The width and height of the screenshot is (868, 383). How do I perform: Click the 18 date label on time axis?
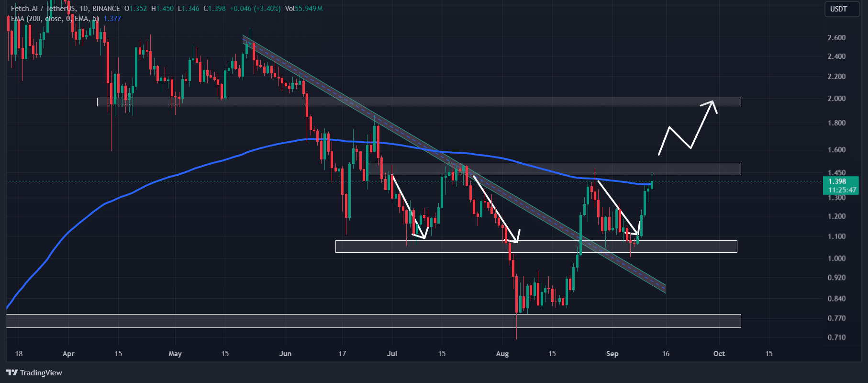(x=19, y=354)
